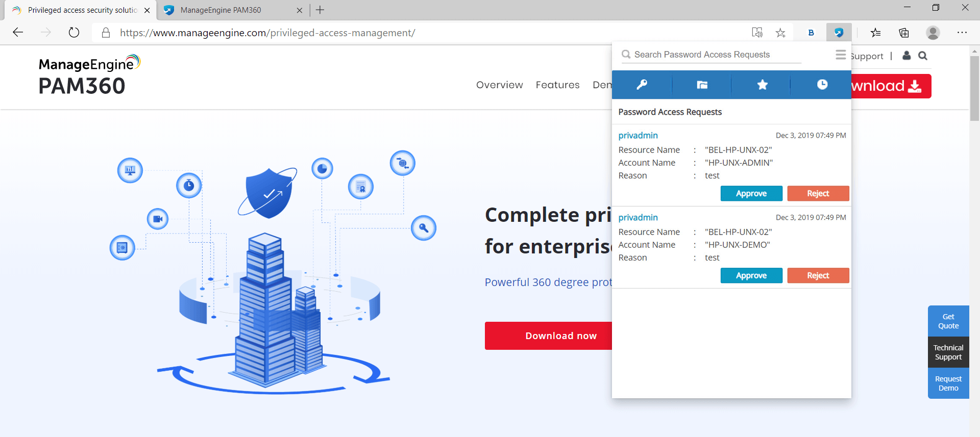Open the favorites star tab in popup

pyautogui.click(x=762, y=85)
